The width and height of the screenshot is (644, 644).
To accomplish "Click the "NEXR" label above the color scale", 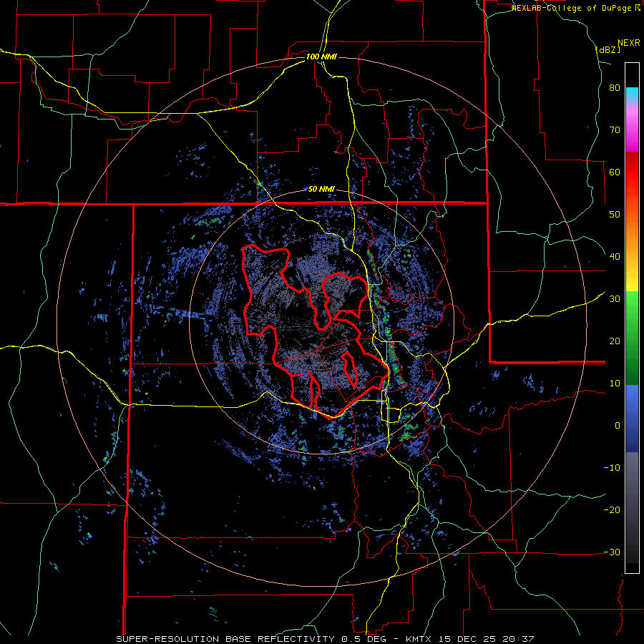I will click(628, 43).
